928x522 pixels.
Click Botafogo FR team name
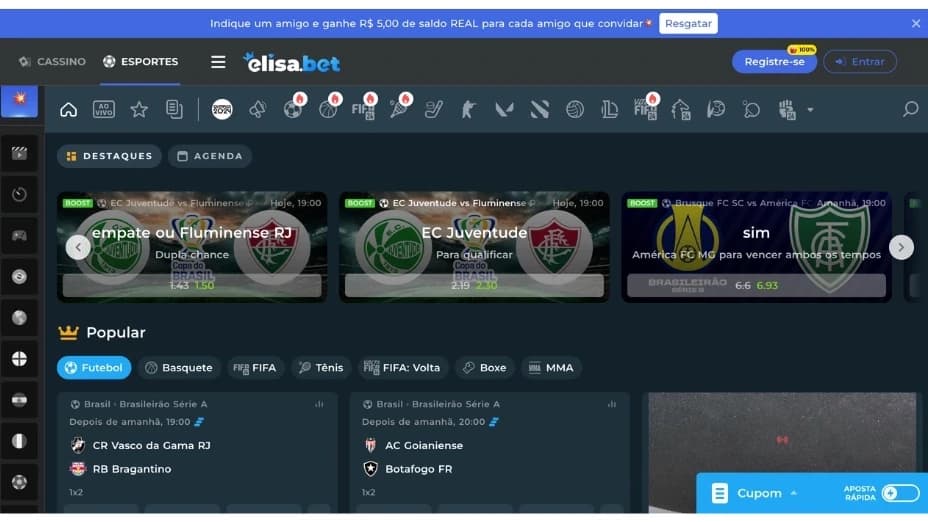coord(418,469)
